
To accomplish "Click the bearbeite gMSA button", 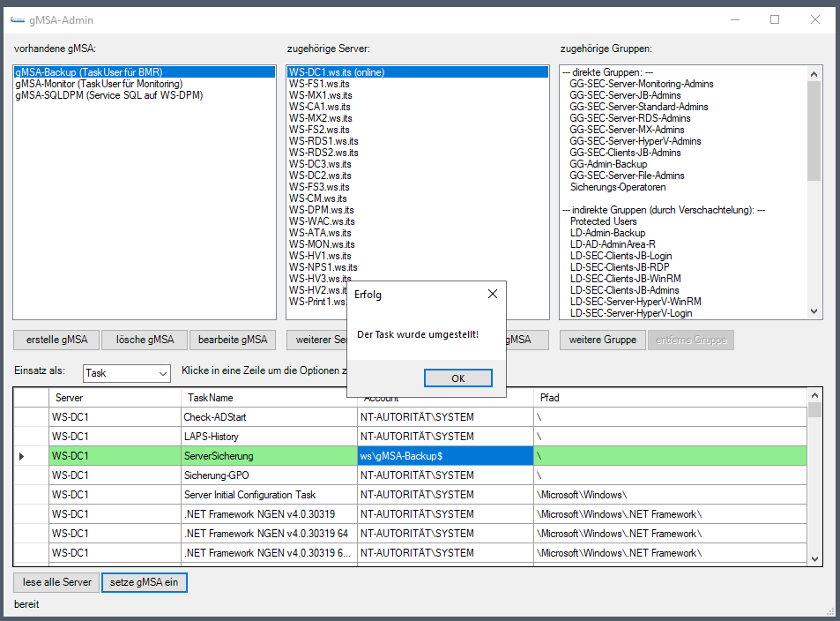I will tap(233, 340).
